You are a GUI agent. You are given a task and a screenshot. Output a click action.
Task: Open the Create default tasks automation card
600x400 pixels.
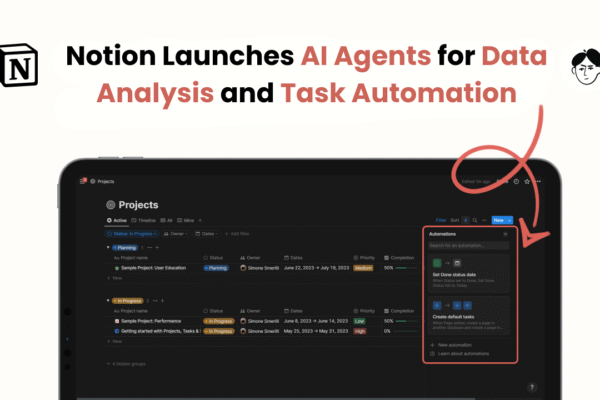(x=469, y=316)
